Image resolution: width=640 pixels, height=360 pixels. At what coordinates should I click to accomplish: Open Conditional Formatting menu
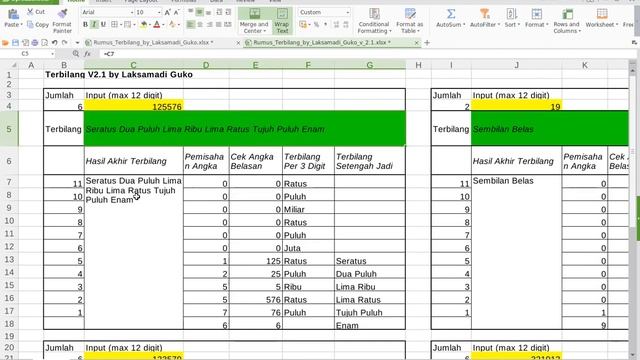(374, 21)
